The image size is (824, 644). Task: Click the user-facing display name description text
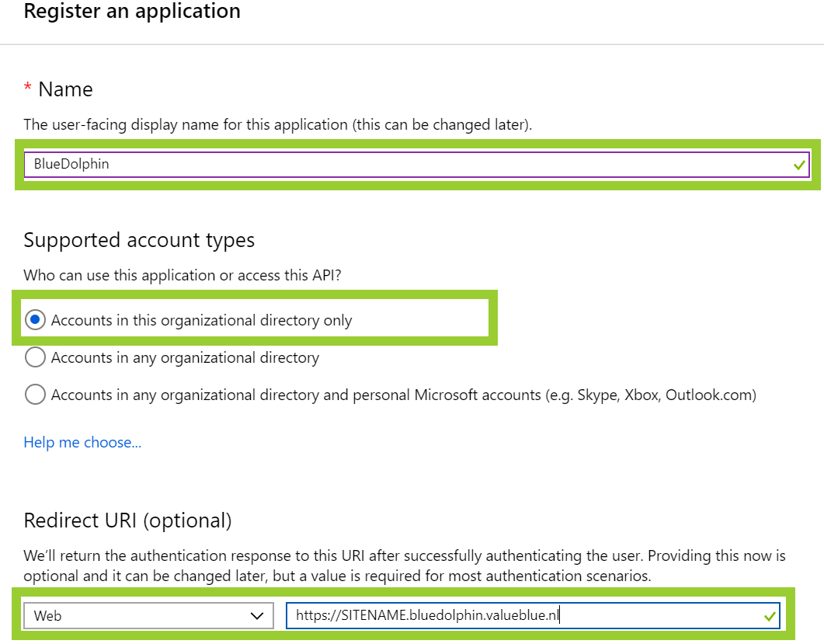[x=278, y=124]
